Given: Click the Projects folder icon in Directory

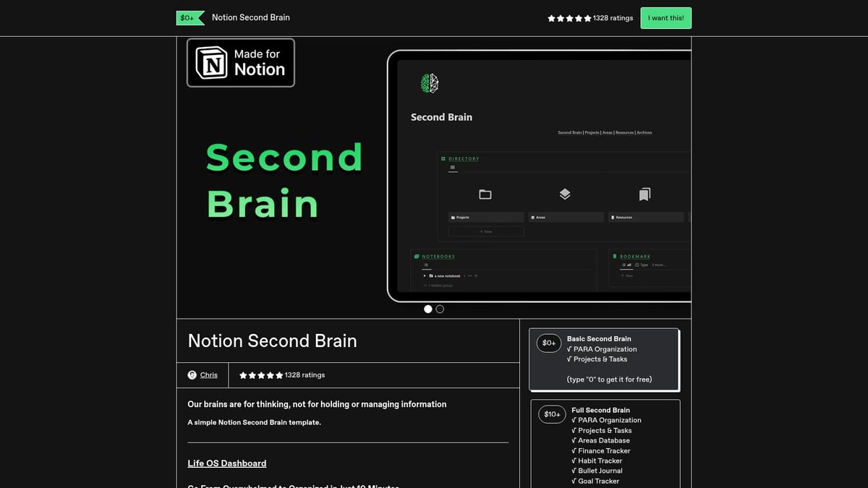Looking at the screenshot, I should [x=485, y=194].
